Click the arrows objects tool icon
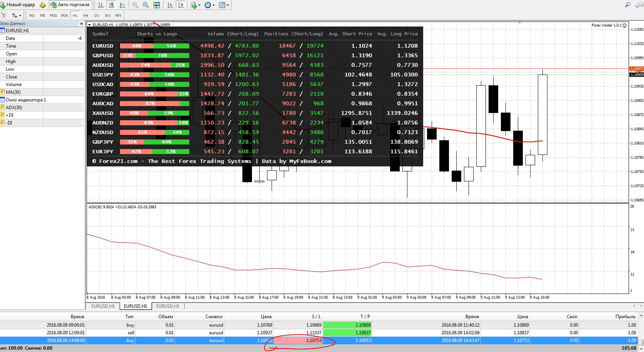This screenshot has height=352, width=644. point(15,15)
